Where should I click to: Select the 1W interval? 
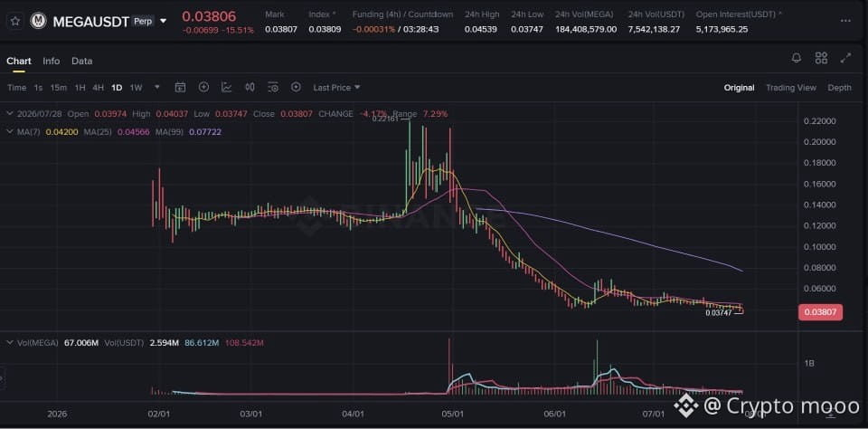[x=136, y=88]
